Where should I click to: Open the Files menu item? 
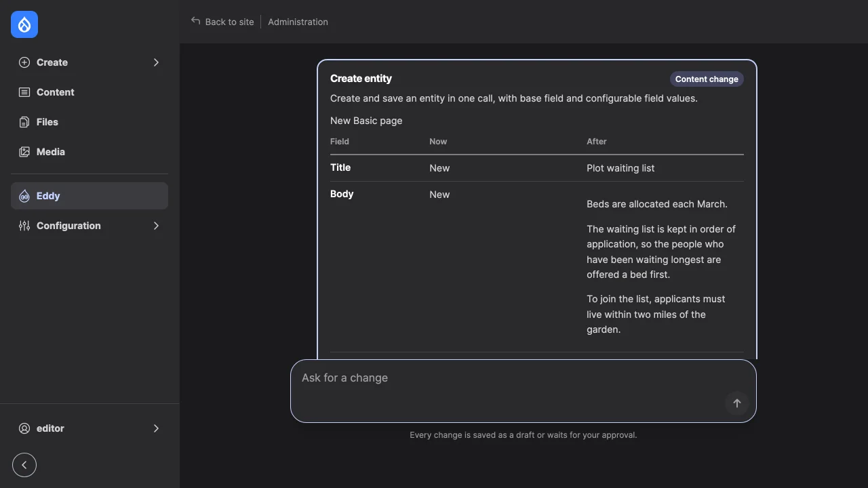pos(90,122)
